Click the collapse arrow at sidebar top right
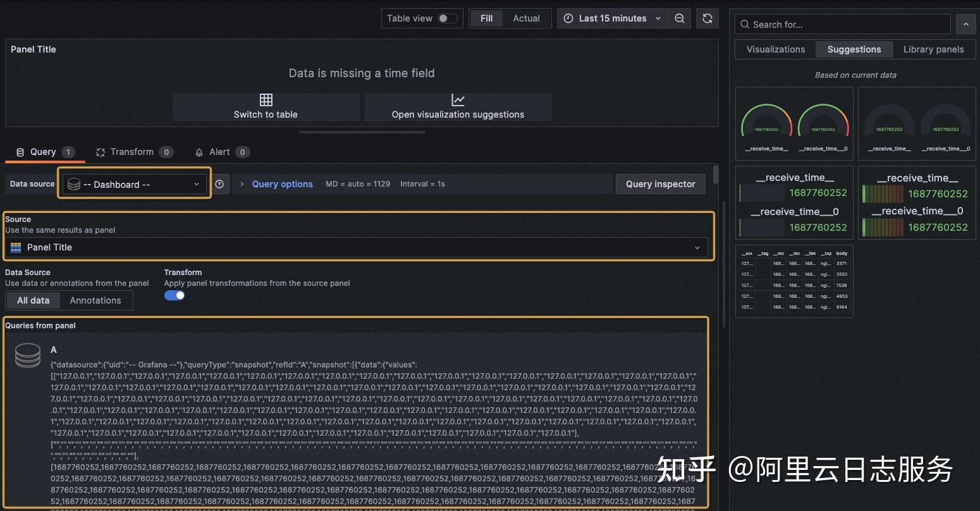 [x=965, y=24]
